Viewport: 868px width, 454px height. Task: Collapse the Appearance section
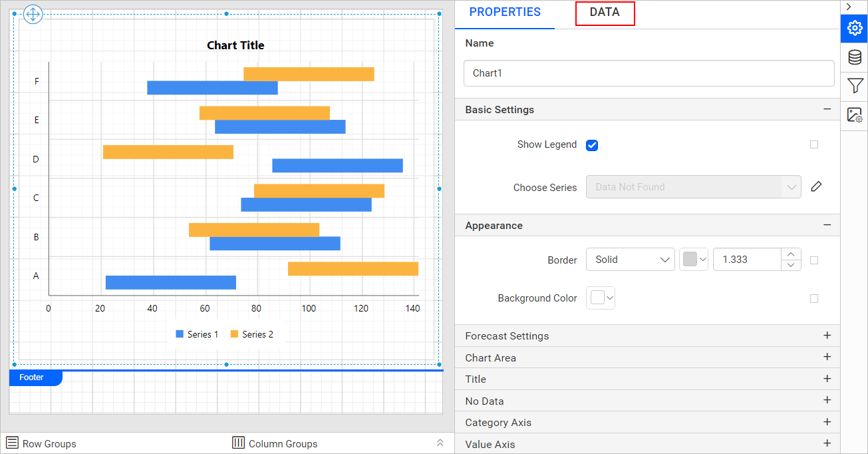(827, 225)
